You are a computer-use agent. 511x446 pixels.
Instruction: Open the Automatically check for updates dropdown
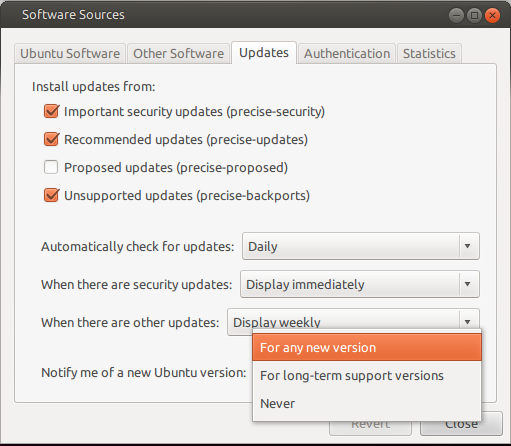[x=361, y=246]
